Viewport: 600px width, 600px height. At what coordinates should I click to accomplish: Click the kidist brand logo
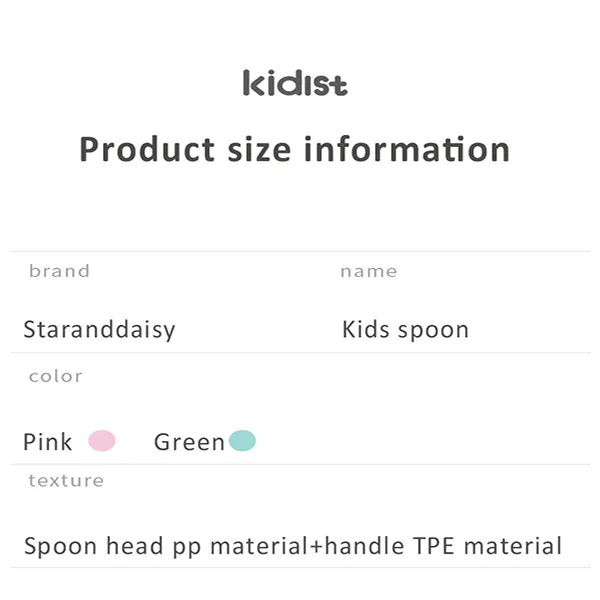point(295,84)
